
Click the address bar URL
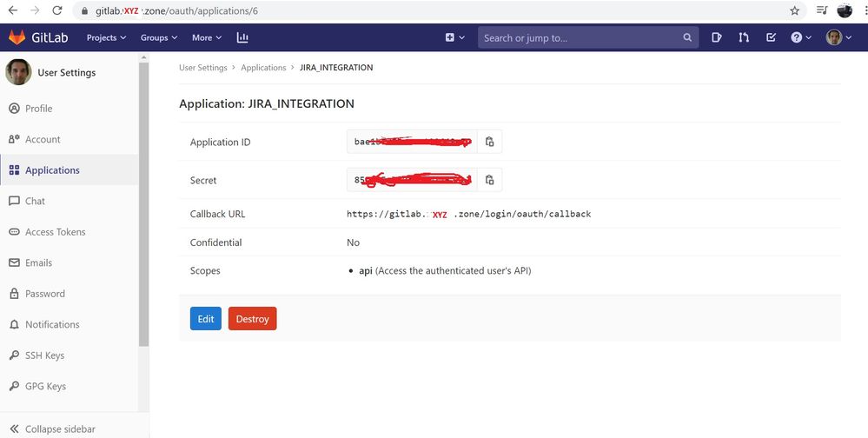(176, 11)
